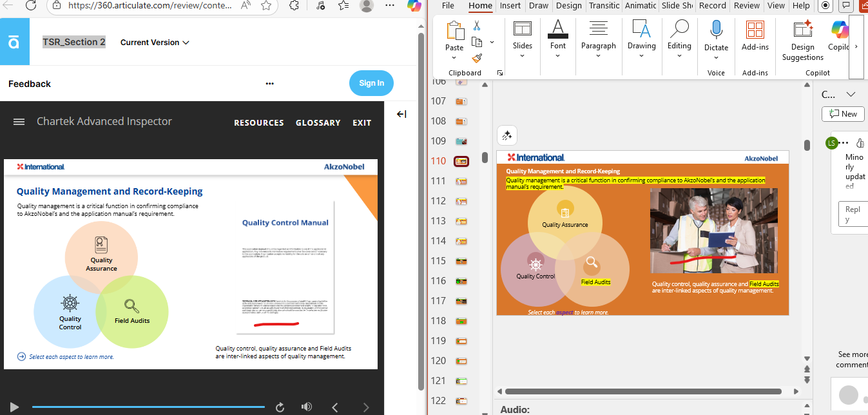Open the RESOURCES link in course
Screen dimensions: 868x415
click(258, 122)
